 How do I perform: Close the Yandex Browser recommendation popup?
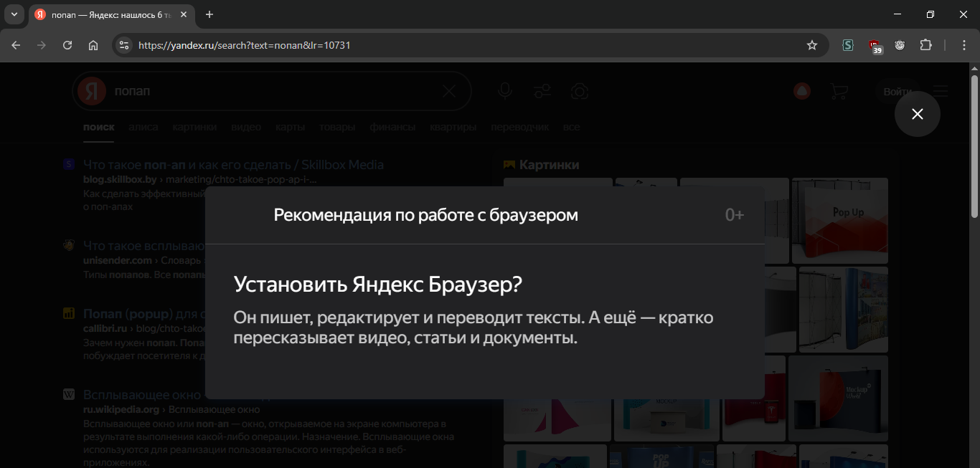pyautogui.click(x=917, y=114)
